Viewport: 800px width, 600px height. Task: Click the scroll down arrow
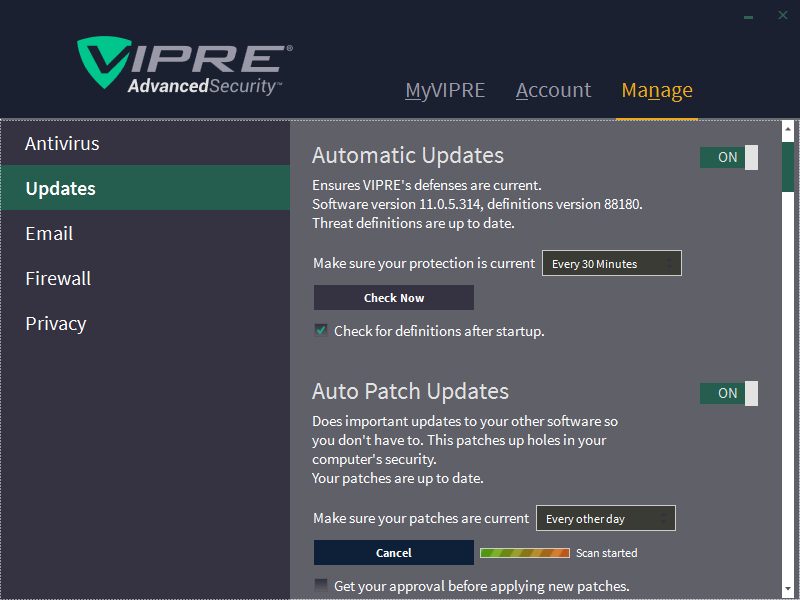click(788, 589)
